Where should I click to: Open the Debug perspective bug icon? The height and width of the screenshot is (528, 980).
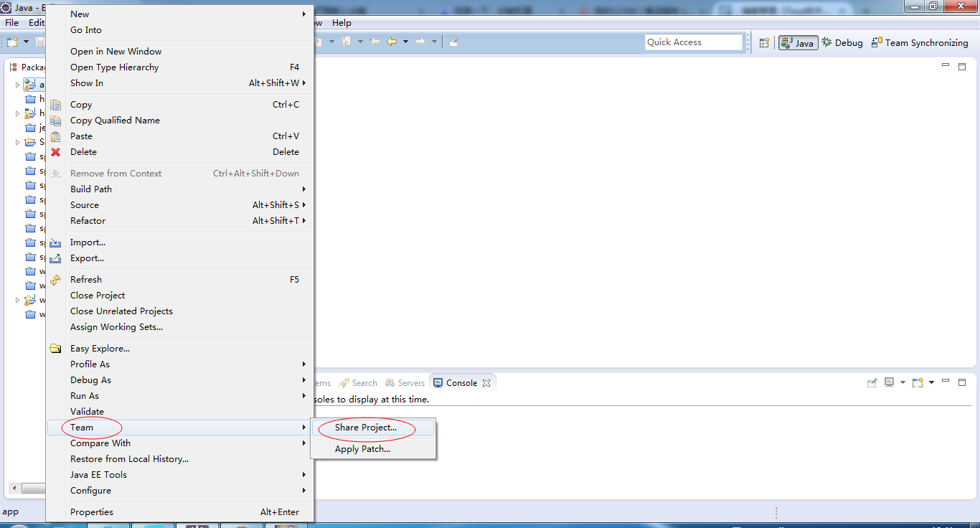(826, 43)
